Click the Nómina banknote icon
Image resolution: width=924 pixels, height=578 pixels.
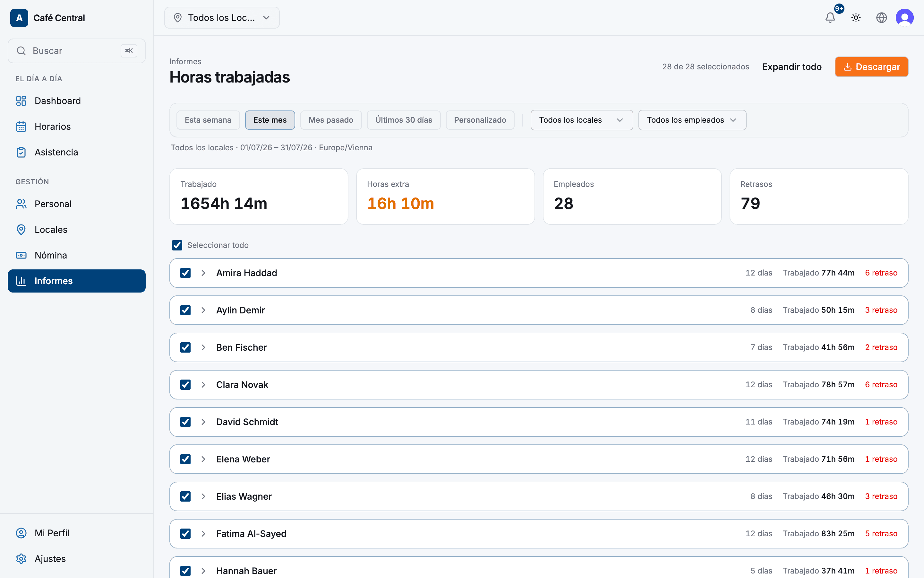[21, 255]
